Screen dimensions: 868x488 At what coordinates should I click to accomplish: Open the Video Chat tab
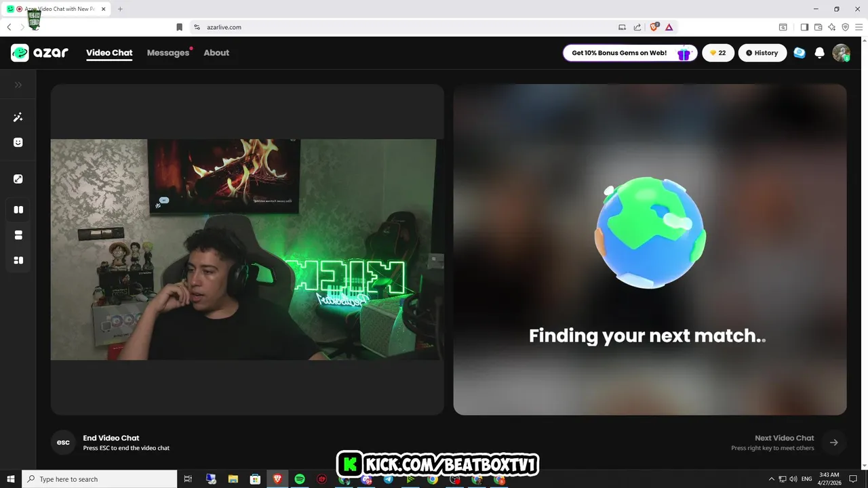click(109, 53)
